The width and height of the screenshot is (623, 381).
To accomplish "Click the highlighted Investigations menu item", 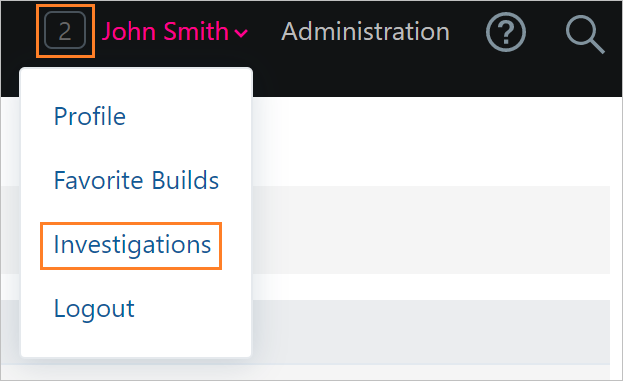I will coord(132,245).
